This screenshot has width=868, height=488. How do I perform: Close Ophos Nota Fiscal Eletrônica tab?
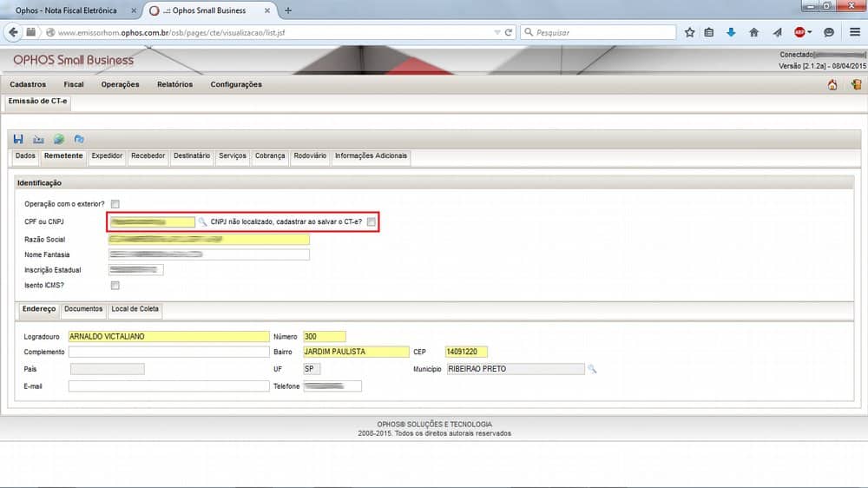tap(134, 10)
